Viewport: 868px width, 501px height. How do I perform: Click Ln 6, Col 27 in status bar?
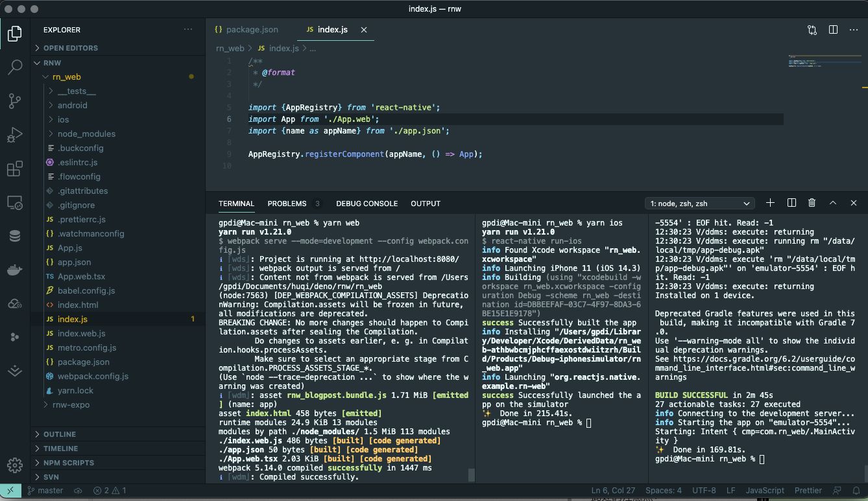click(613, 491)
